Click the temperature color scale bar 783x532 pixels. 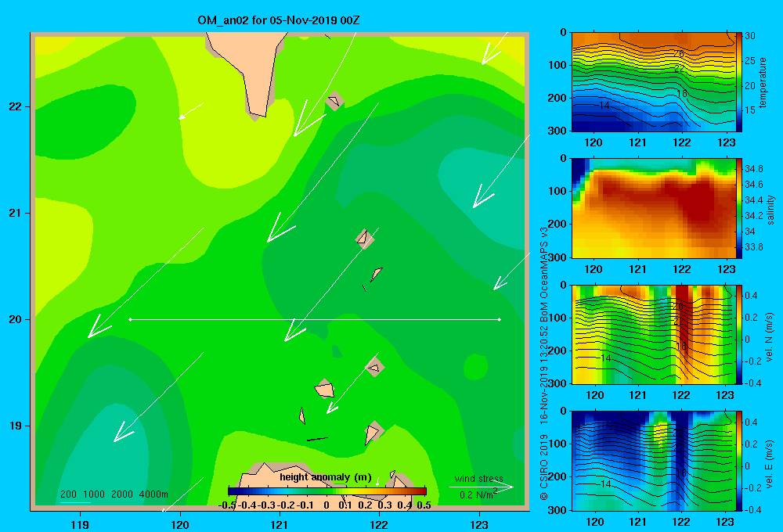click(739, 82)
